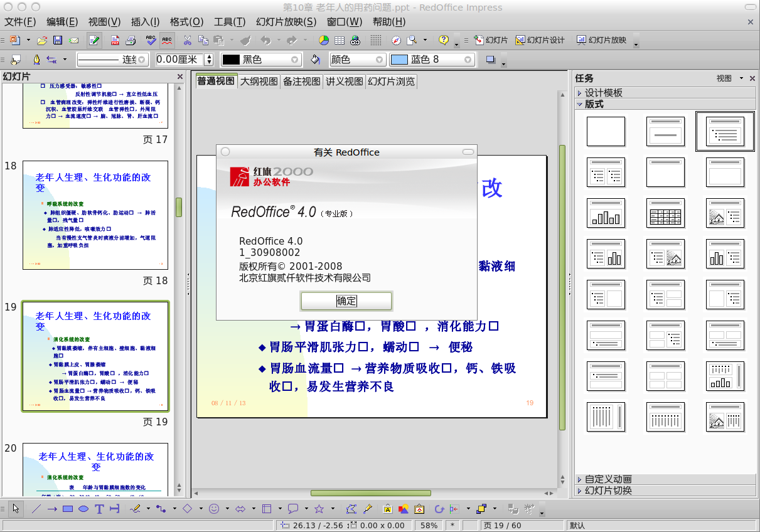Switch to the 备注视图 tab

coord(301,82)
